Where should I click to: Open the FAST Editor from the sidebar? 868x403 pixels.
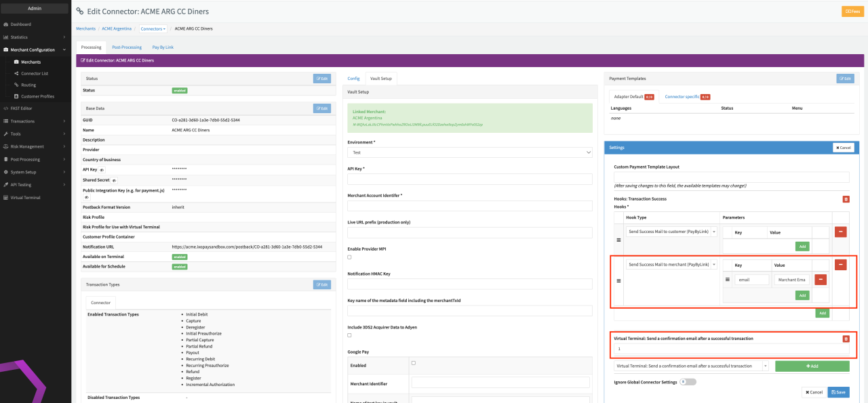pyautogui.click(x=21, y=108)
